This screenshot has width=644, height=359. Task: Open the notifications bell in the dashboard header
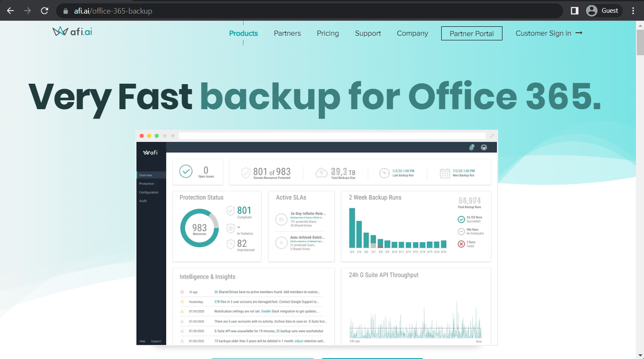[x=472, y=147]
